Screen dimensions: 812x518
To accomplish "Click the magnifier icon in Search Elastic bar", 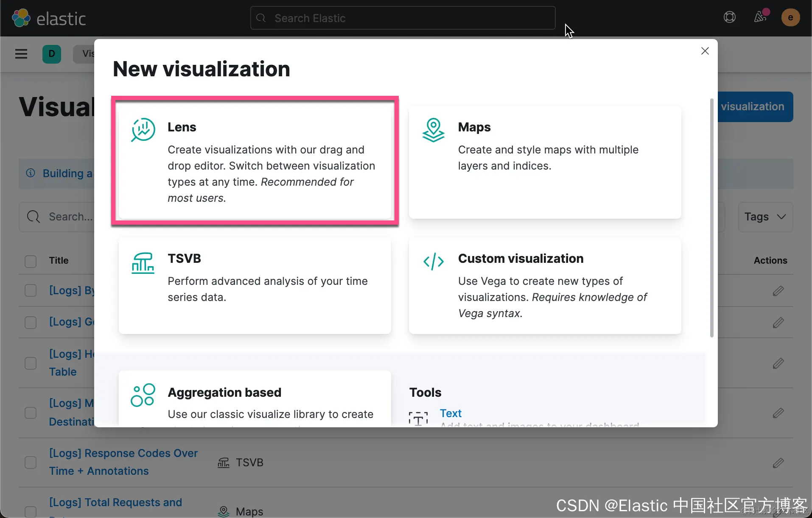I will click(x=261, y=18).
